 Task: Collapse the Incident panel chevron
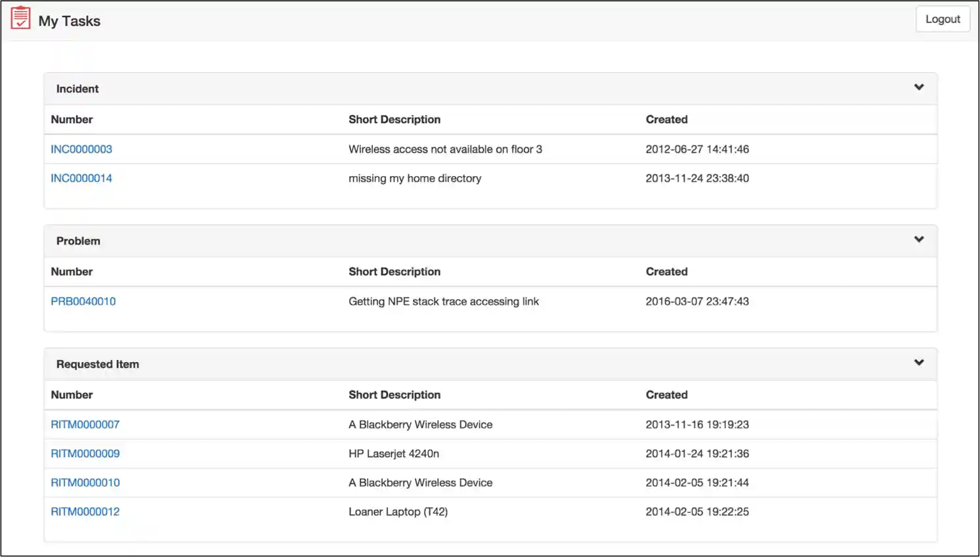click(x=919, y=87)
